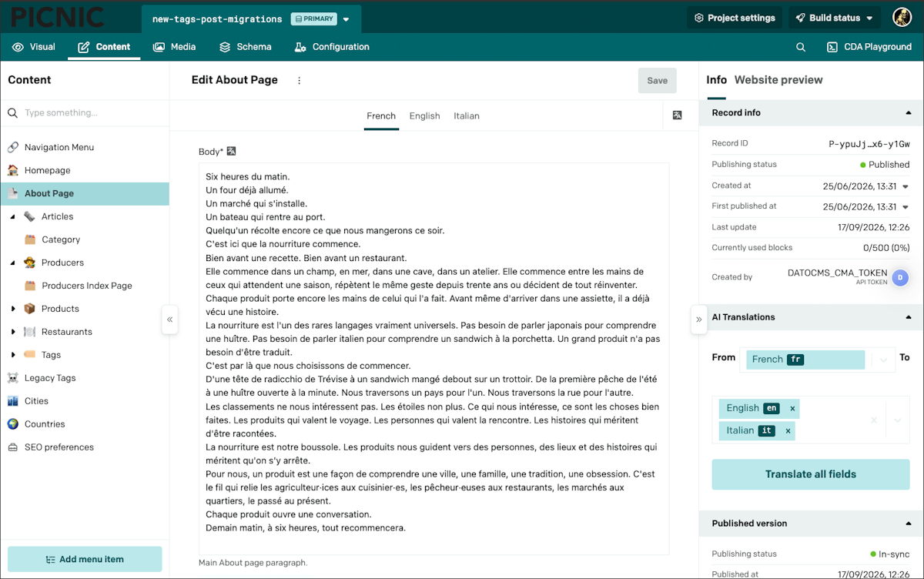Click the Published status text
The width and height of the screenshot is (924, 579).
coord(889,165)
